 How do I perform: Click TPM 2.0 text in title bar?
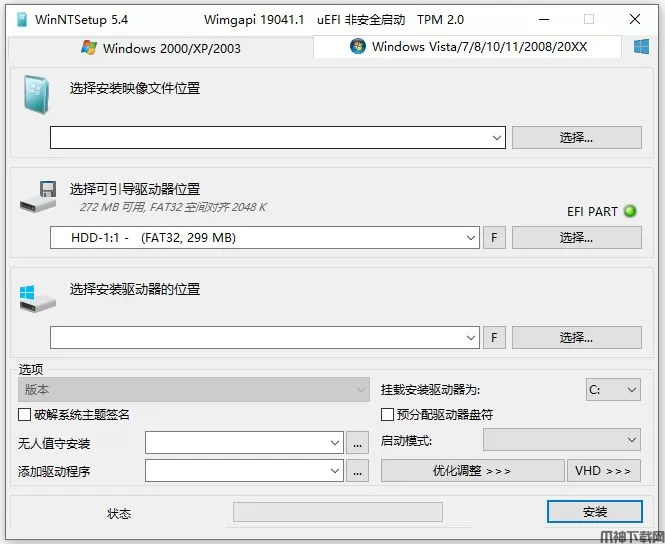click(x=440, y=20)
